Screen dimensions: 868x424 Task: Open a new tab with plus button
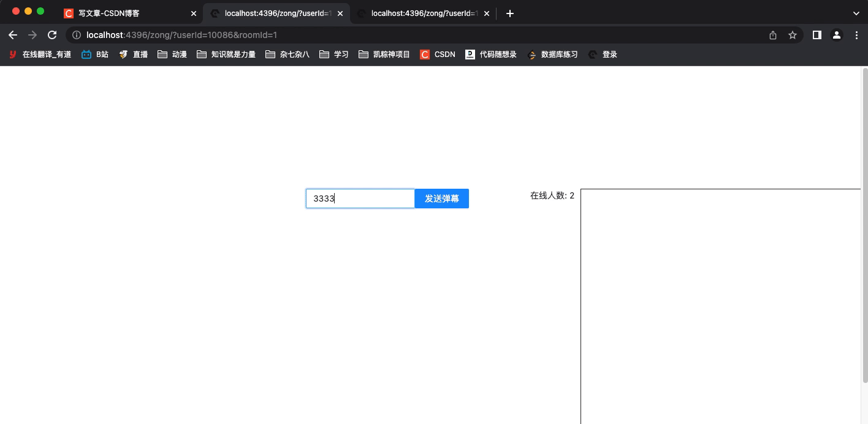[509, 13]
